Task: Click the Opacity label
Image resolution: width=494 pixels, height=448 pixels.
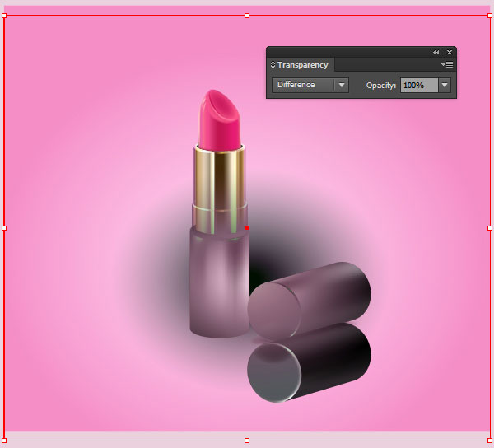Action: tap(381, 86)
